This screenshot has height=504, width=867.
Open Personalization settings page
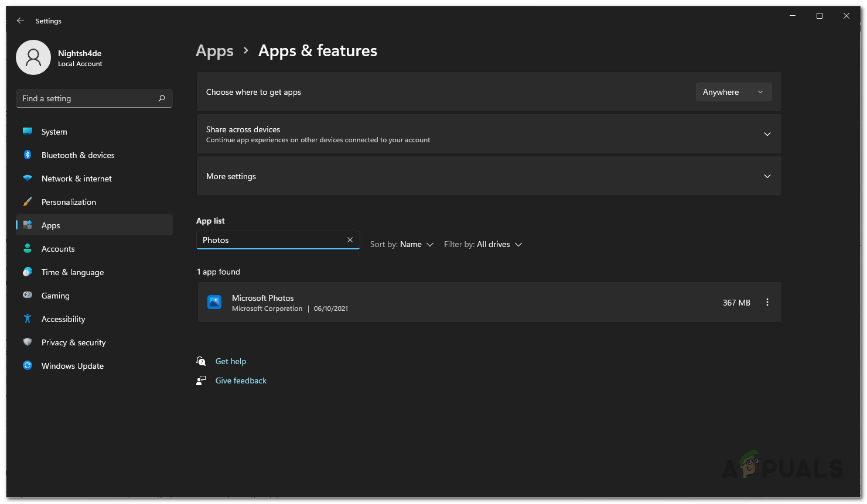69,202
